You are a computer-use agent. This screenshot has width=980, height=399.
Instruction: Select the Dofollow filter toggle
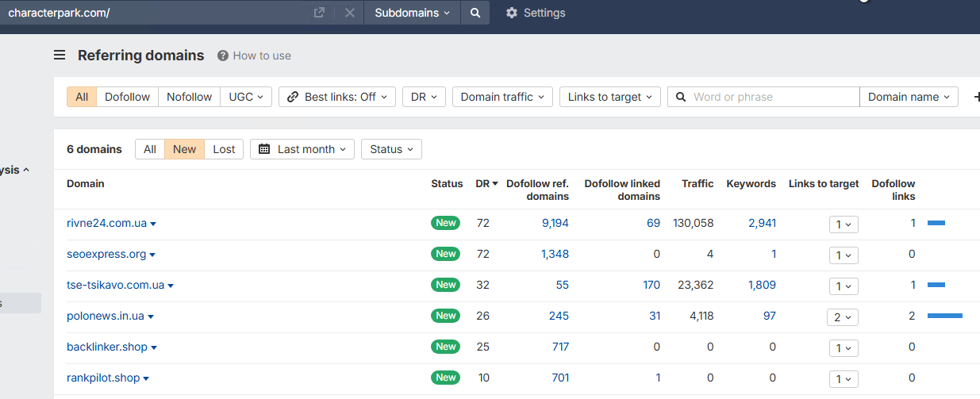click(127, 97)
